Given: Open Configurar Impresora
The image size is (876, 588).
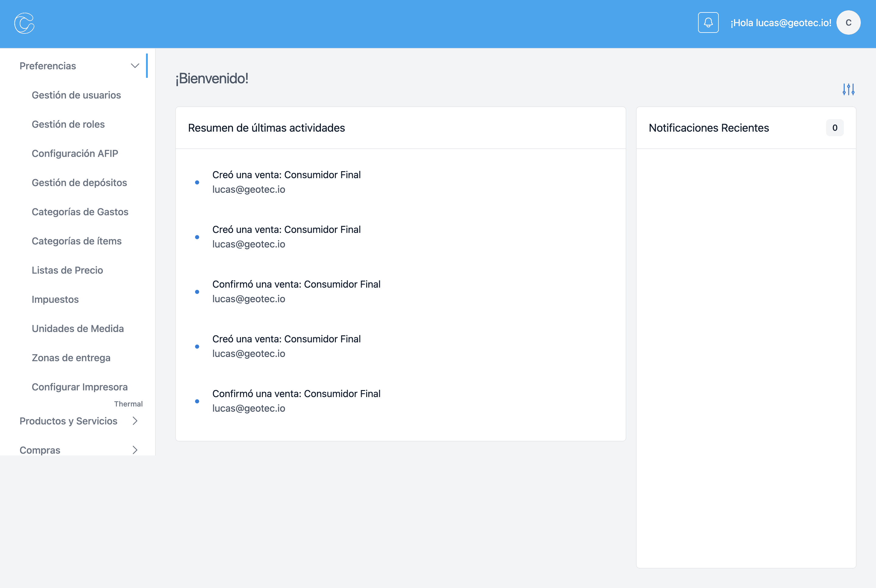Looking at the screenshot, I should pyautogui.click(x=79, y=387).
